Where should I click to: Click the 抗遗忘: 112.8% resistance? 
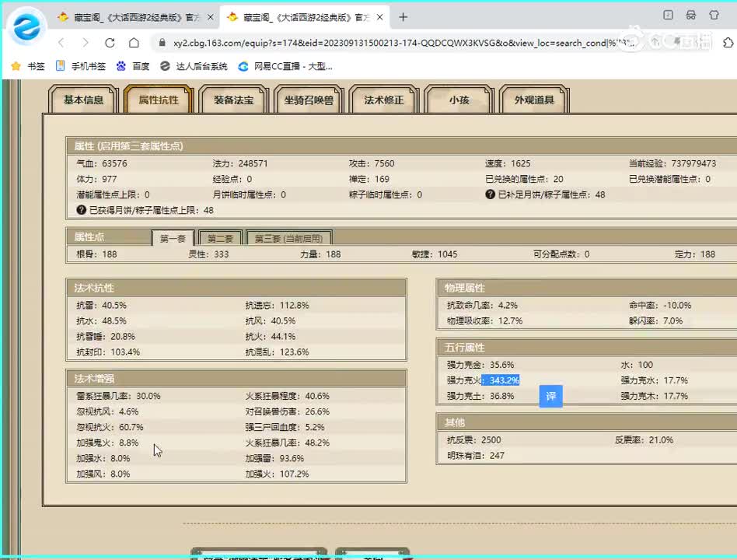click(x=278, y=306)
